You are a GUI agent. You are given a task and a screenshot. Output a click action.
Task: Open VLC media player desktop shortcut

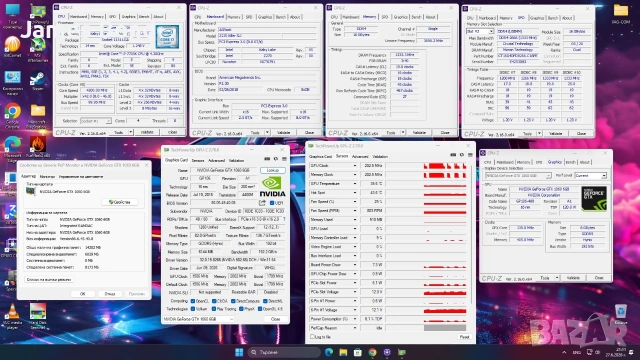[x=13, y=316]
